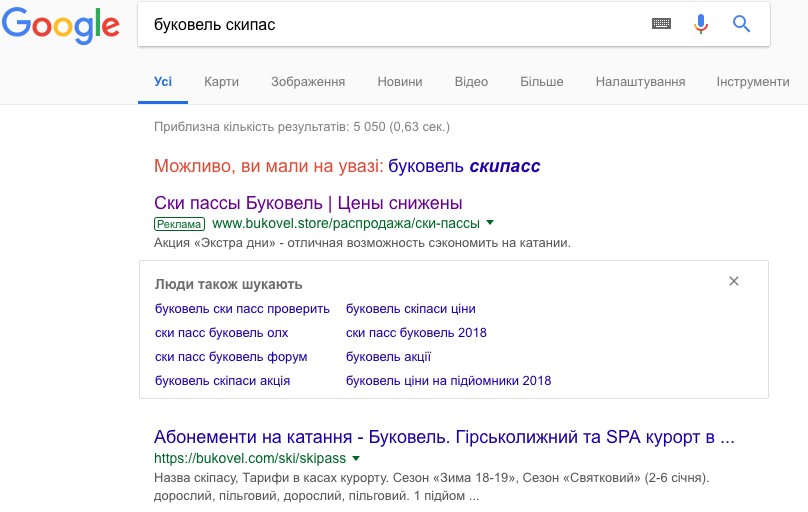Follow the suggested correction 'буковель скипасс'
The height and width of the screenshot is (512, 808).
click(x=464, y=166)
